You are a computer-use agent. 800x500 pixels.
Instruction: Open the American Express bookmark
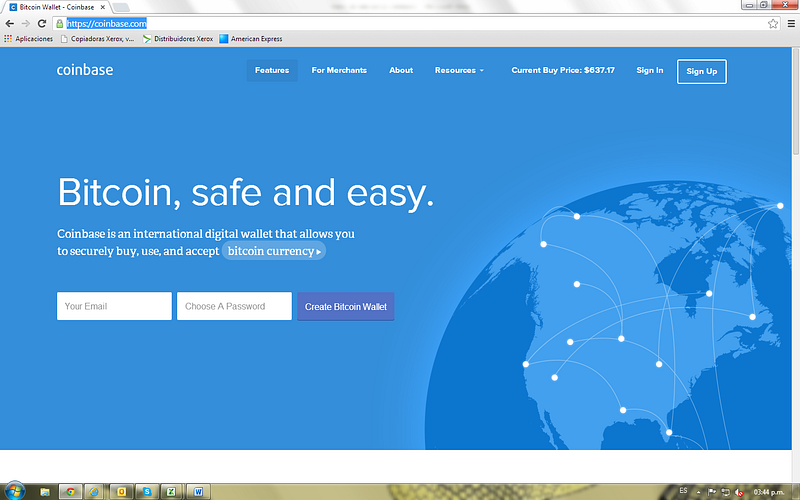tap(251, 39)
